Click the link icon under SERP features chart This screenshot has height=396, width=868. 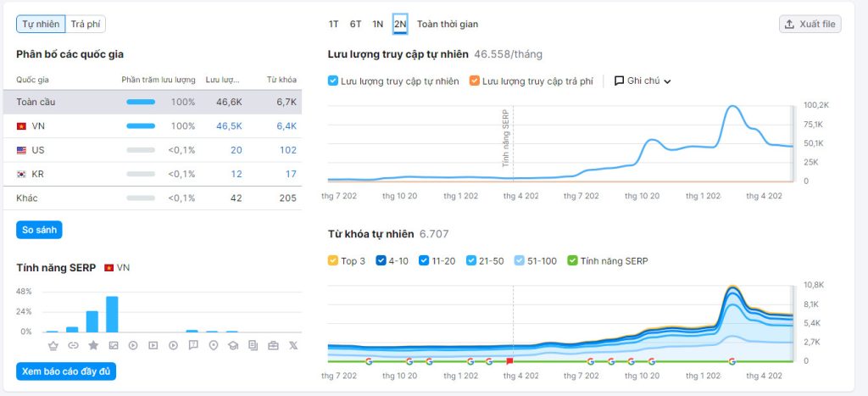click(x=73, y=345)
